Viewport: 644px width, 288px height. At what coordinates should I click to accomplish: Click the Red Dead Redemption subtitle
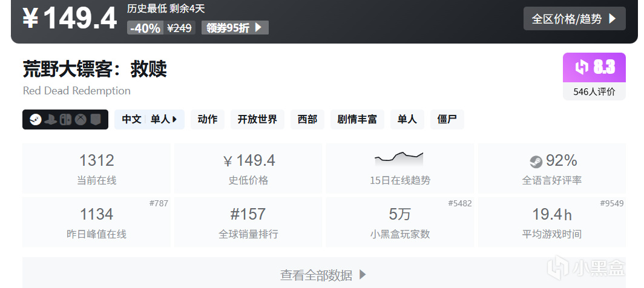pyautogui.click(x=77, y=91)
